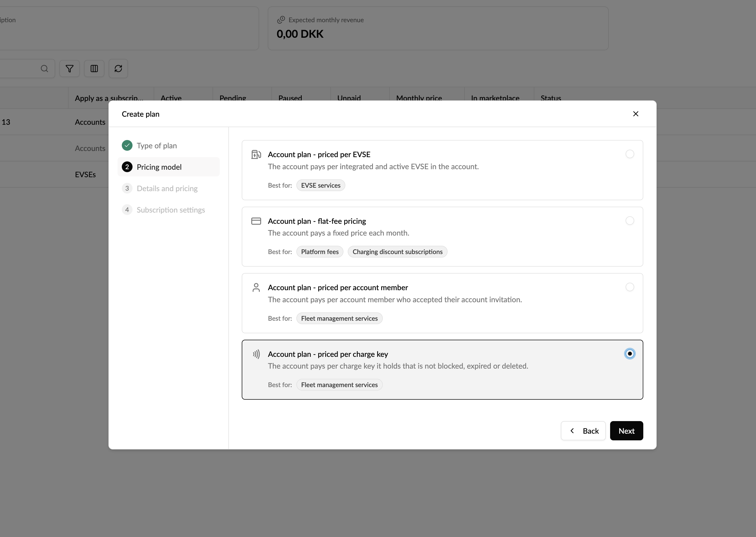
Task: Open the Pricing model step
Action: [169, 167]
